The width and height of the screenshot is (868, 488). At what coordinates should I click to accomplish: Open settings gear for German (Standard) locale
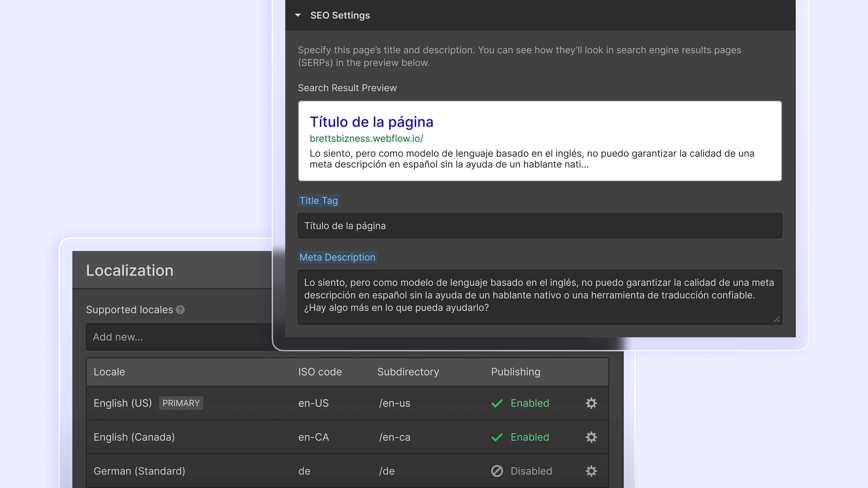[591, 471]
